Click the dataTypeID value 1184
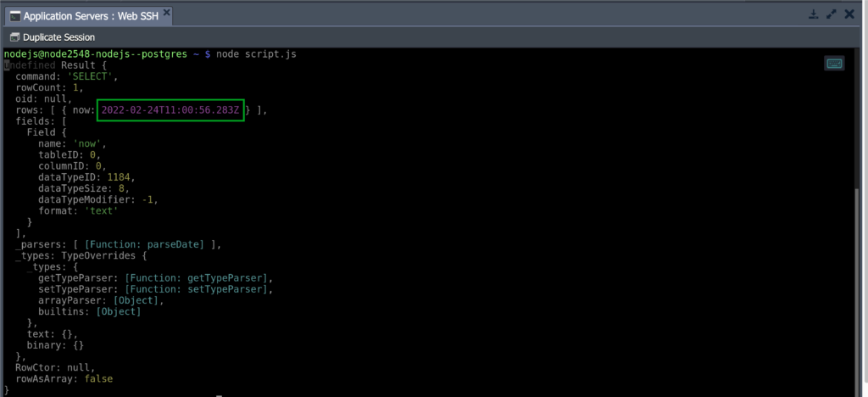This screenshot has height=397, width=868. click(120, 177)
